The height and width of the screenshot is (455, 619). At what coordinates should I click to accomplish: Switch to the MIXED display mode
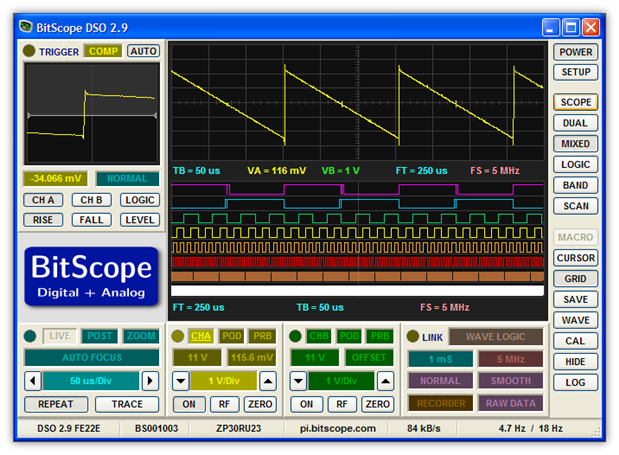tap(575, 144)
